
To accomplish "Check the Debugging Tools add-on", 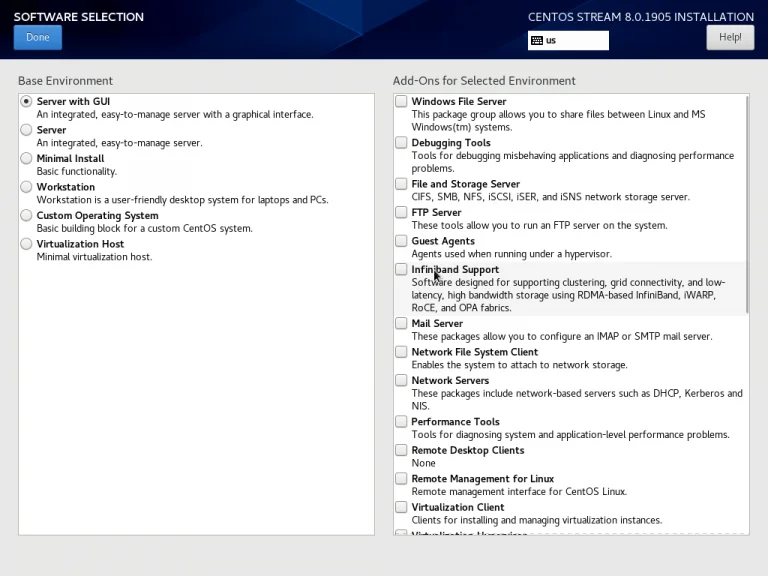I will [x=401, y=143].
